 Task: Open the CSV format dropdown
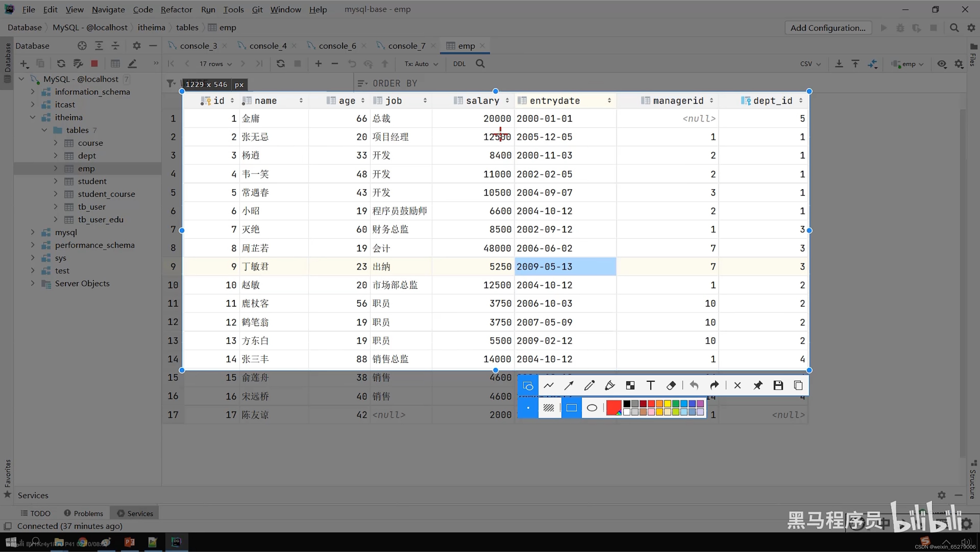tap(810, 64)
